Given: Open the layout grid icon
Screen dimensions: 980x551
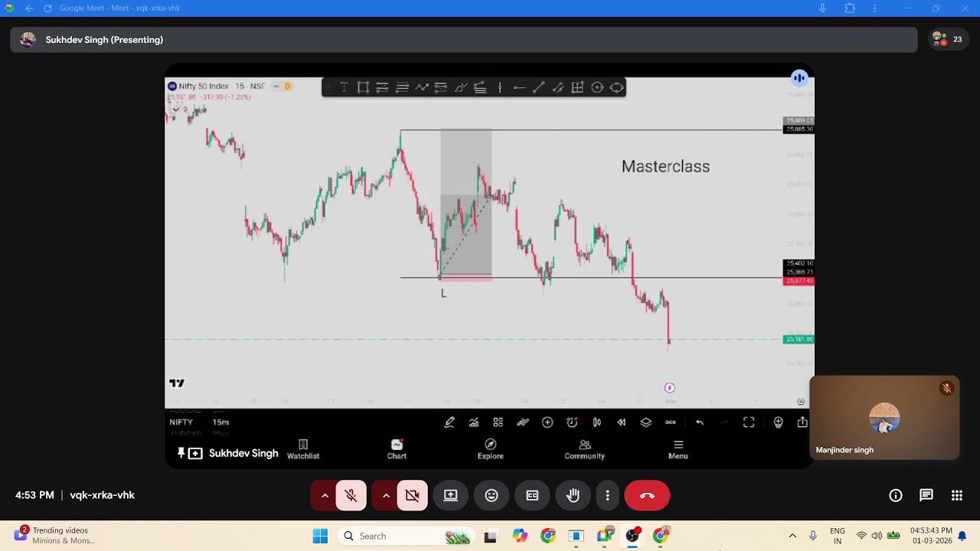Looking at the screenshot, I should pyautogui.click(x=498, y=422).
